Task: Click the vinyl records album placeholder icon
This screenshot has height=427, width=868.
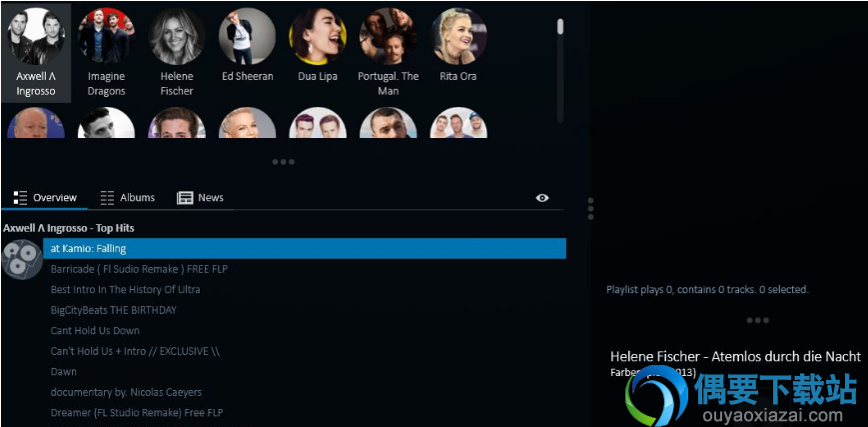Action: (x=22, y=259)
